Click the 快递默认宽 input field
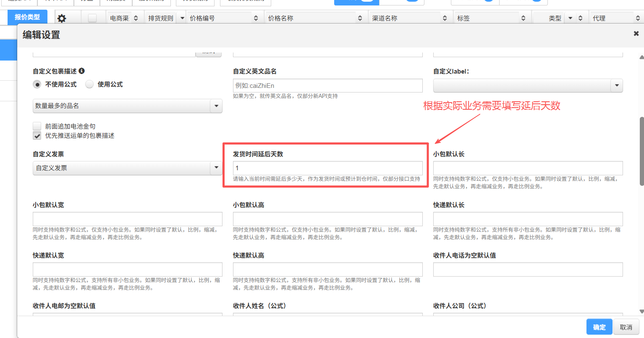644x338 pixels. (128, 269)
